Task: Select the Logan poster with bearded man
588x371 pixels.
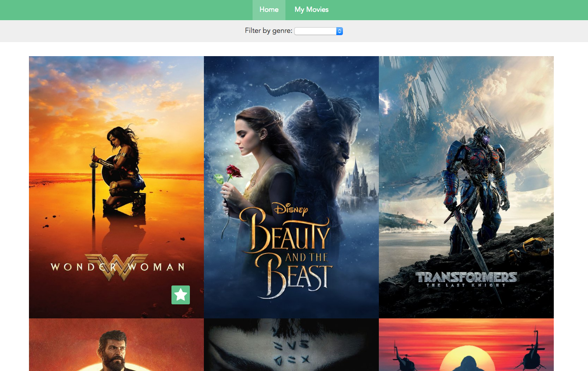Action: point(116,345)
